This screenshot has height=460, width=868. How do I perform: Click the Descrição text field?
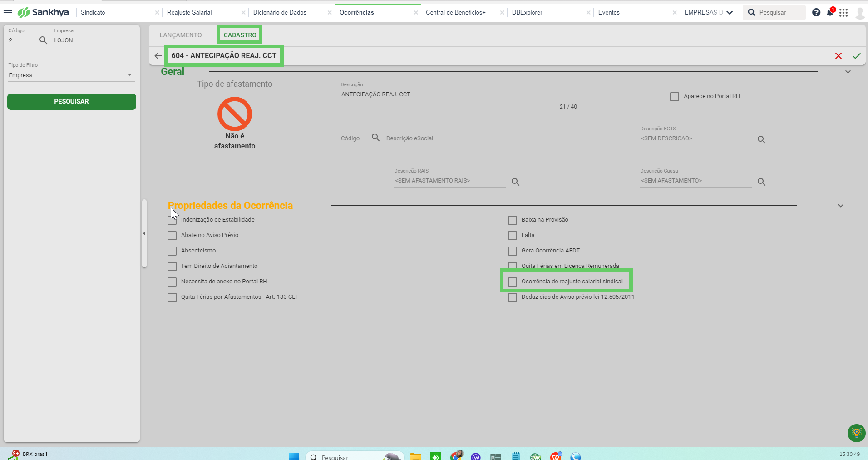pos(459,94)
